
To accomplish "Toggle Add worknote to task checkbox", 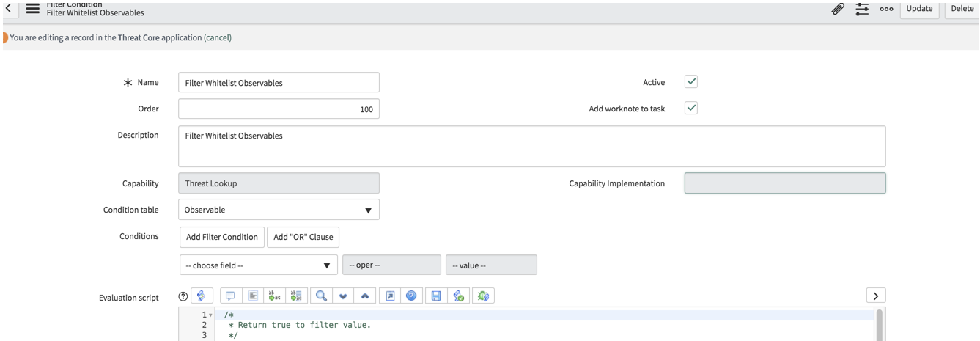I will click(691, 108).
